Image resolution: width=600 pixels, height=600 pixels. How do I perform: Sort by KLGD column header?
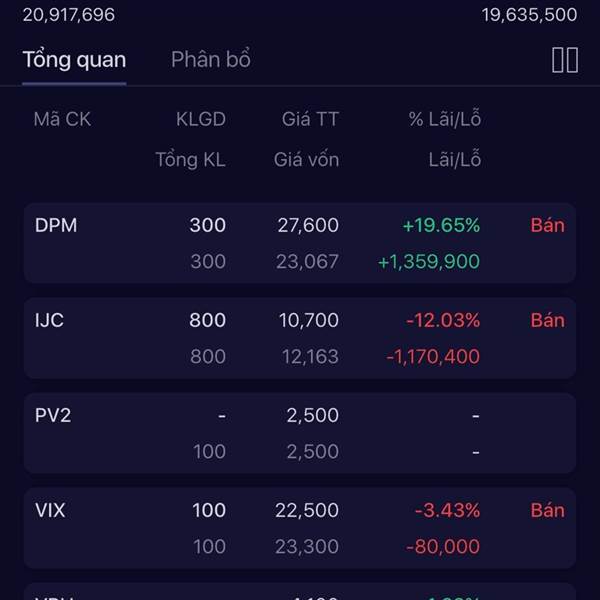coord(200,120)
